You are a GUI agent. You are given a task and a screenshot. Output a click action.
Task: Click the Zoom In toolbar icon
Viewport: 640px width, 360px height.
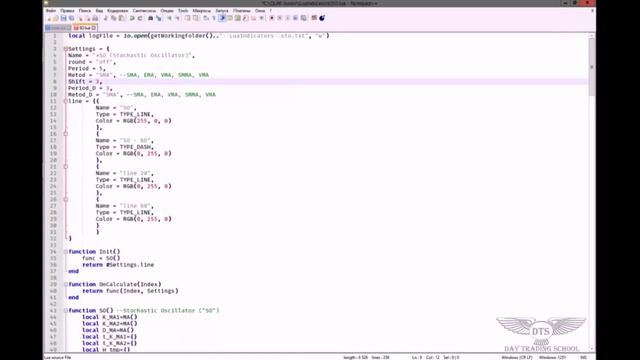pos(169,18)
